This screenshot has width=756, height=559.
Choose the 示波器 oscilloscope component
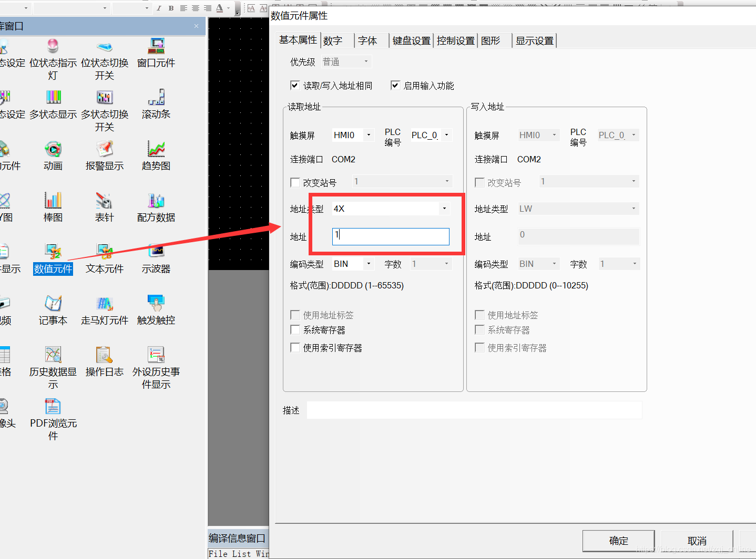[156, 252]
